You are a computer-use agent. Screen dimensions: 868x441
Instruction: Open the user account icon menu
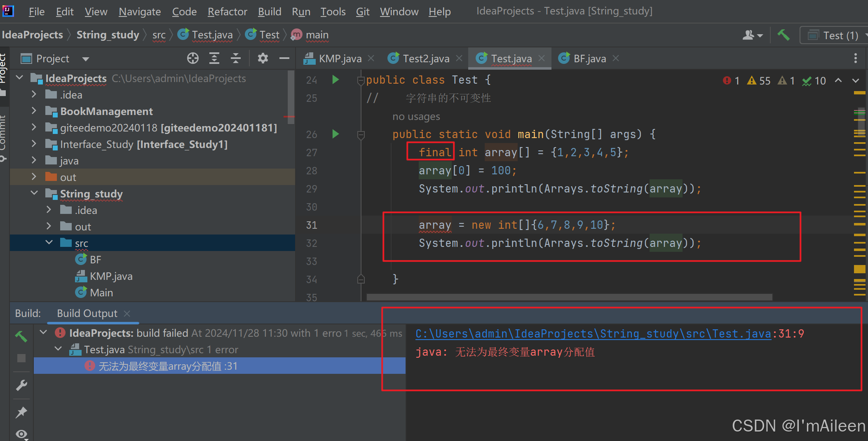pyautogui.click(x=753, y=35)
